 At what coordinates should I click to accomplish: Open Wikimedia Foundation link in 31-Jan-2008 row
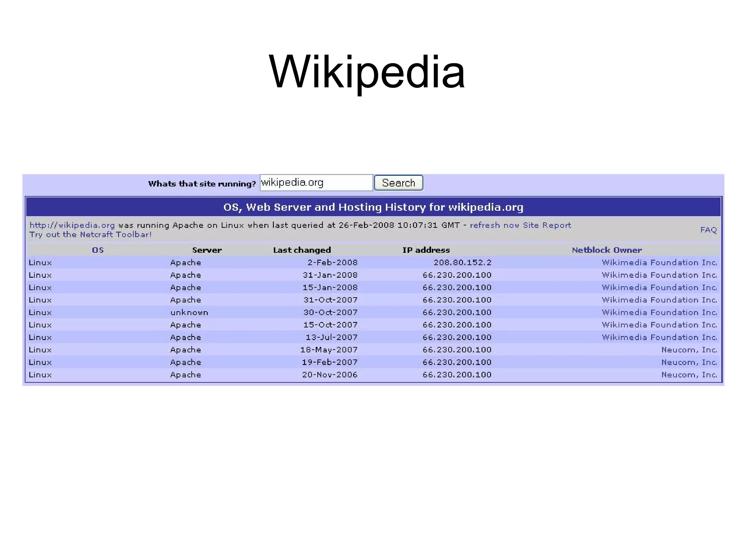coord(659,275)
